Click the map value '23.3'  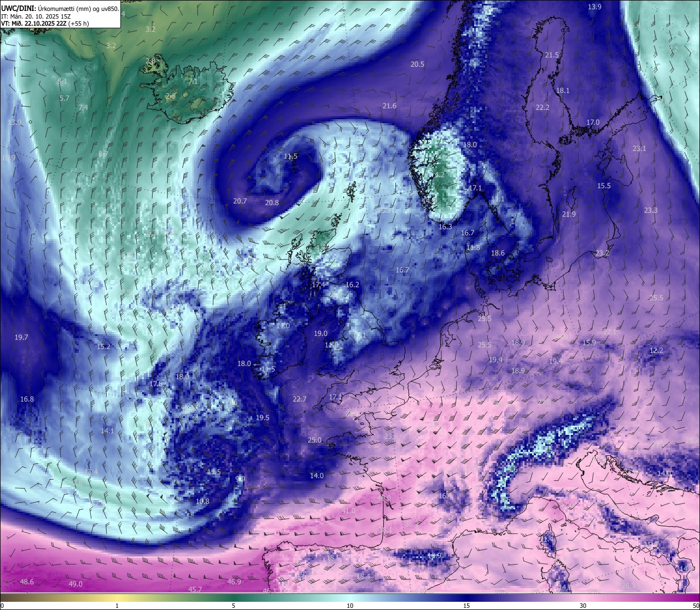click(x=651, y=210)
